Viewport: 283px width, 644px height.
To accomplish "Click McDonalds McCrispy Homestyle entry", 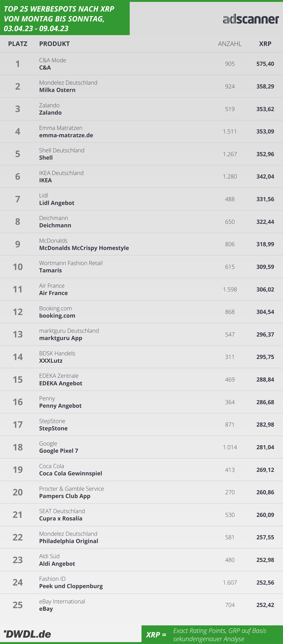I will pyautogui.click(x=84, y=248).
